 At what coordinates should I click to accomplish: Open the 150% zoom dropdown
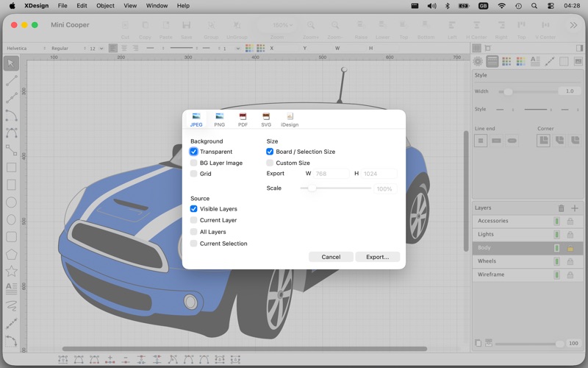(x=282, y=25)
